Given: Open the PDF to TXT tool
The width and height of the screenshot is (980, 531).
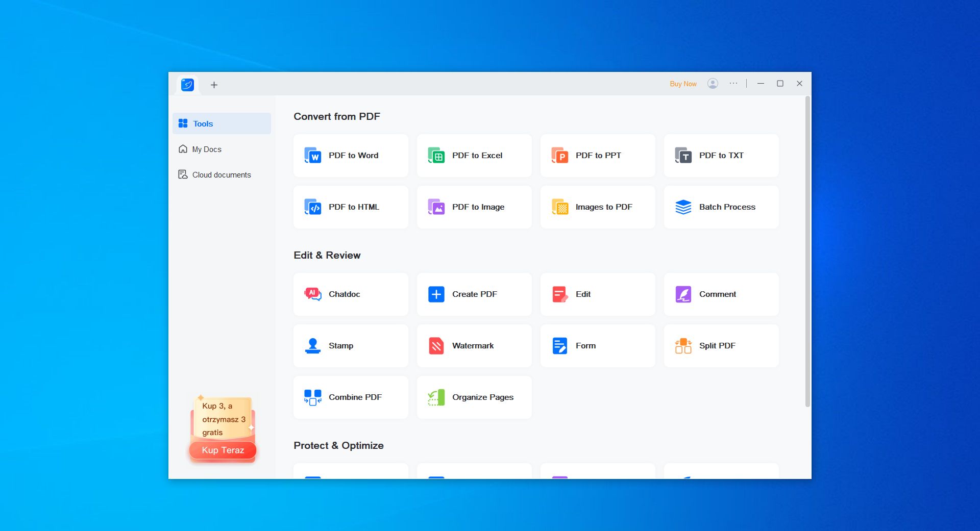Looking at the screenshot, I should coord(721,156).
